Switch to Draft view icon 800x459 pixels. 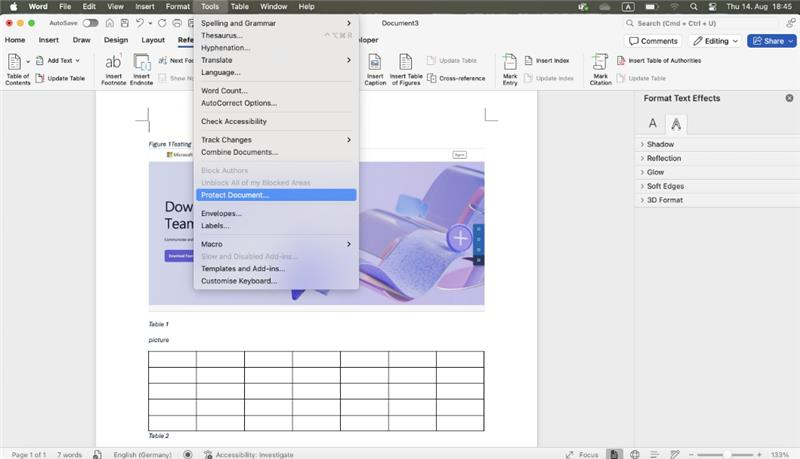click(674, 454)
